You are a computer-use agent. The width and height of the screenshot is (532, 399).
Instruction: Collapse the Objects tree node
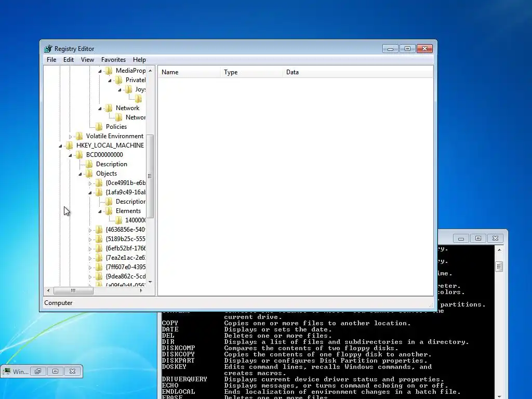click(x=80, y=174)
